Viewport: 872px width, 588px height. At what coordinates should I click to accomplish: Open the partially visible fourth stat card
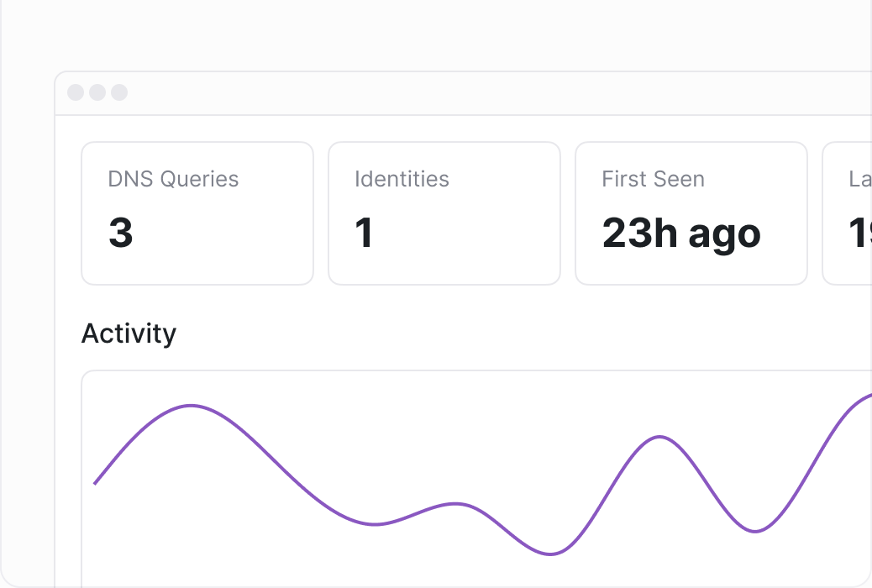[x=847, y=213]
